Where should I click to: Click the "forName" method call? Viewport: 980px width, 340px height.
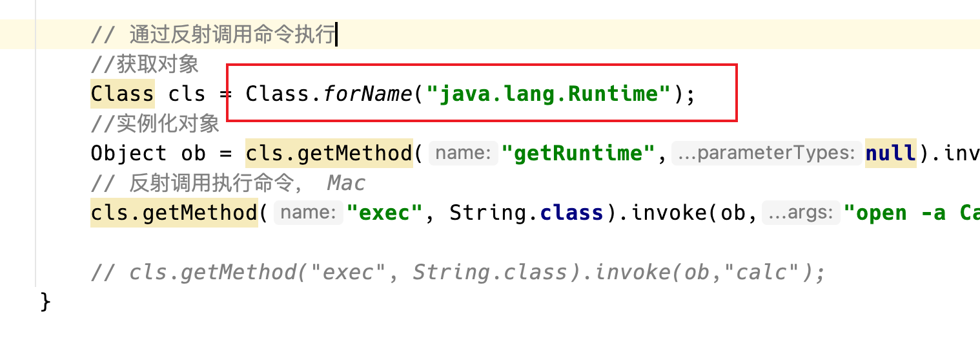point(367,94)
